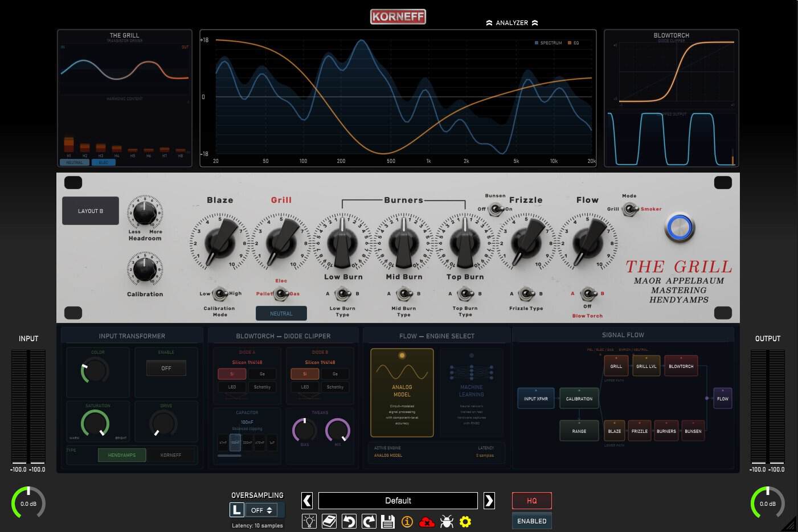Select Ge for Diode A

(262, 374)
